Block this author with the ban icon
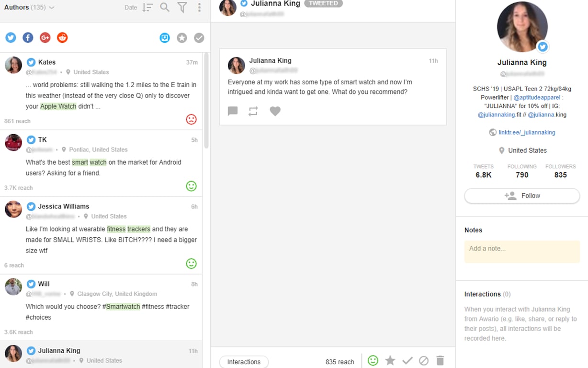Image resolution: width=588 pixels, height=368 pixels. (x=424, y=361)
